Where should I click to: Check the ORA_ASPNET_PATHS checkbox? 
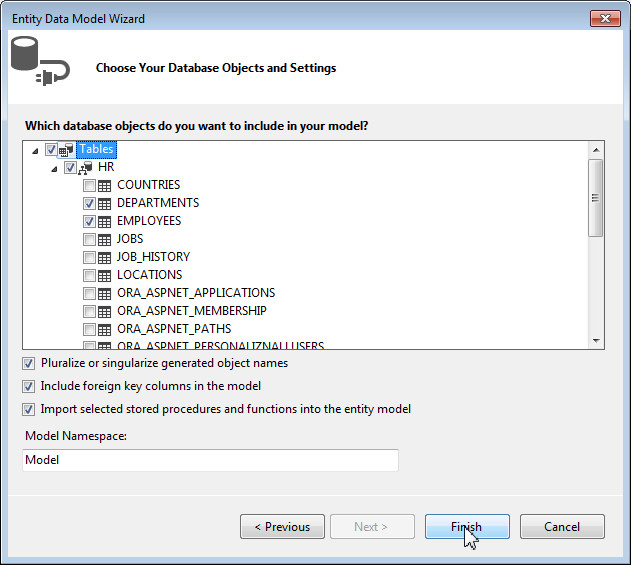[89, 330]
